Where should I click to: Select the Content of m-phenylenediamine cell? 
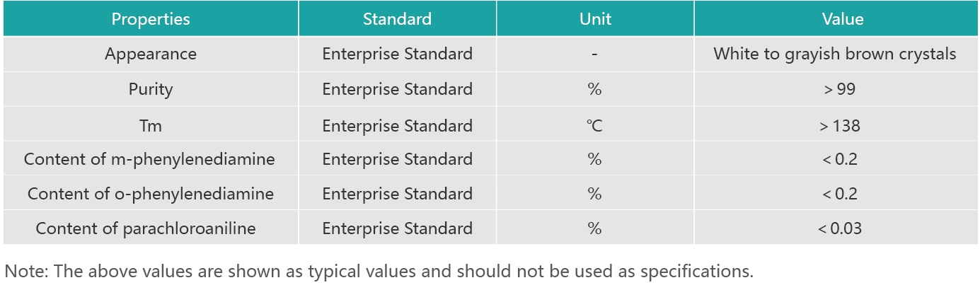click(x=149, y=160)
